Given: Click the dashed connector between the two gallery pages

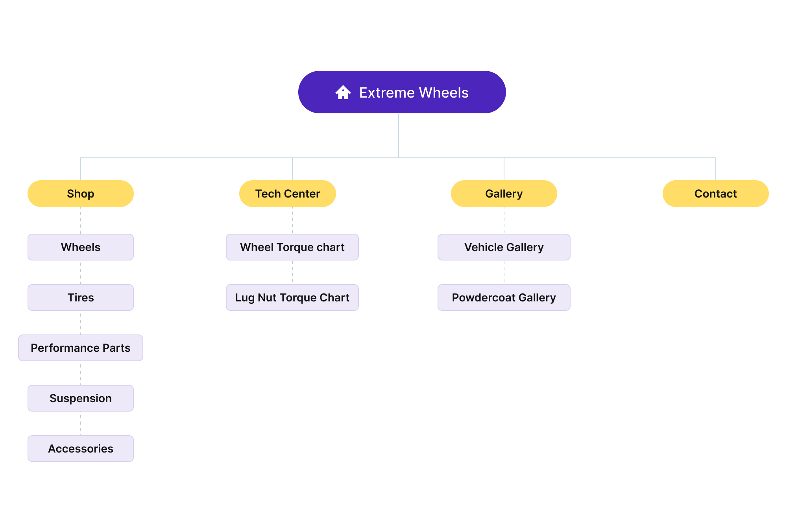Looking at the screenshot, I should [x=504, y=272].
